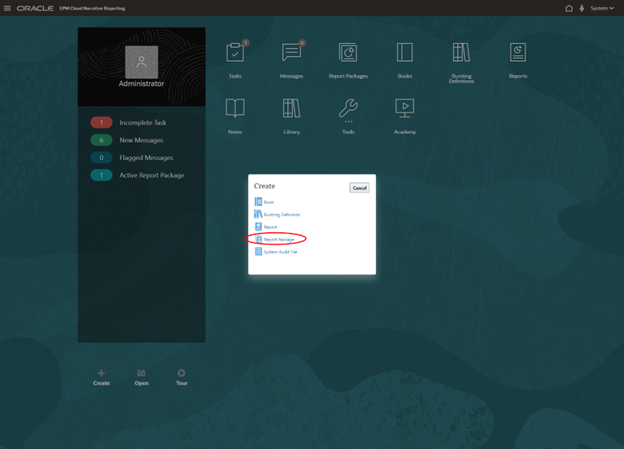
Task: Open Report Packages
Action: [x=348, y=53]
